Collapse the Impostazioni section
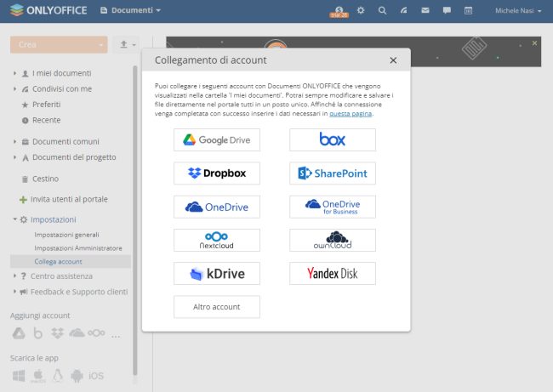This screenshot has width=553, height=392. [15, 219]
